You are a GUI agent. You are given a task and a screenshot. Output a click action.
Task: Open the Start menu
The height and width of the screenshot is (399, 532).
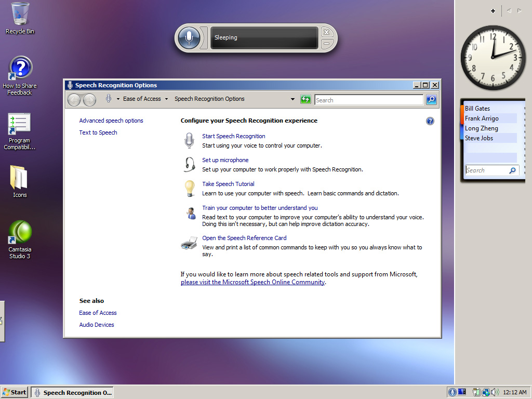tap(14, 392)
